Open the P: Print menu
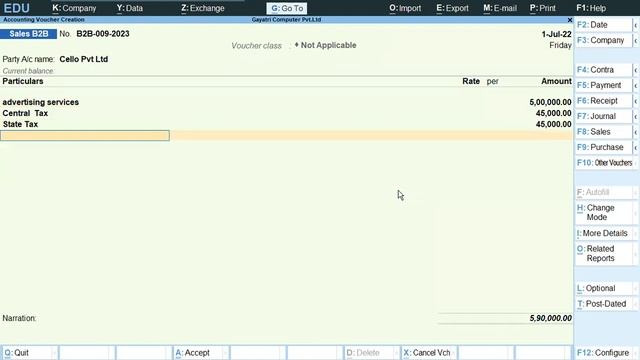Screen dimensions: 640x360 (x=542, y=8)
